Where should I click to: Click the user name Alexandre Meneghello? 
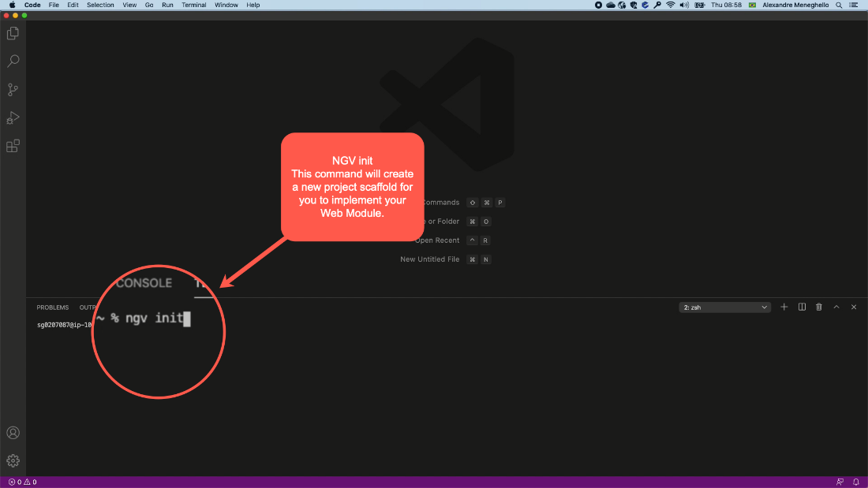795,5
